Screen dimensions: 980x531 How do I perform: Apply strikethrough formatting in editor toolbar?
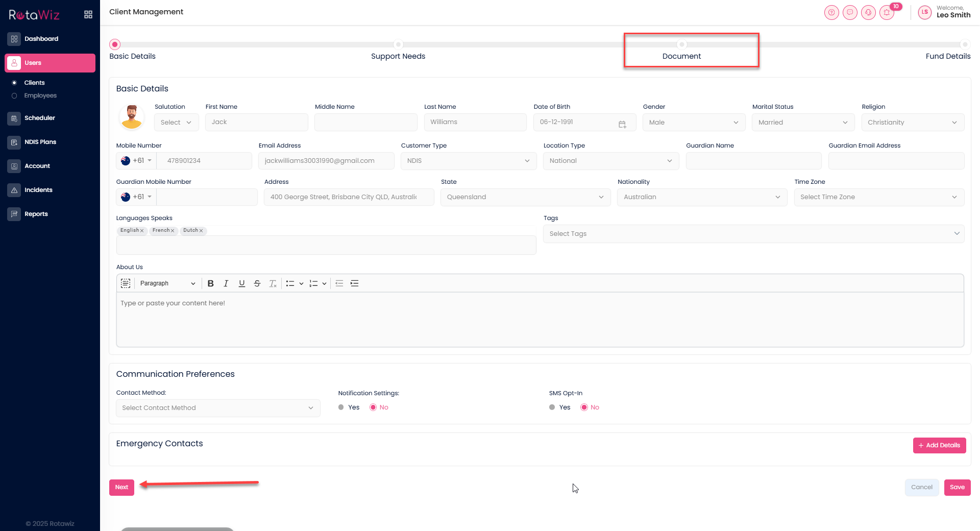257,283
